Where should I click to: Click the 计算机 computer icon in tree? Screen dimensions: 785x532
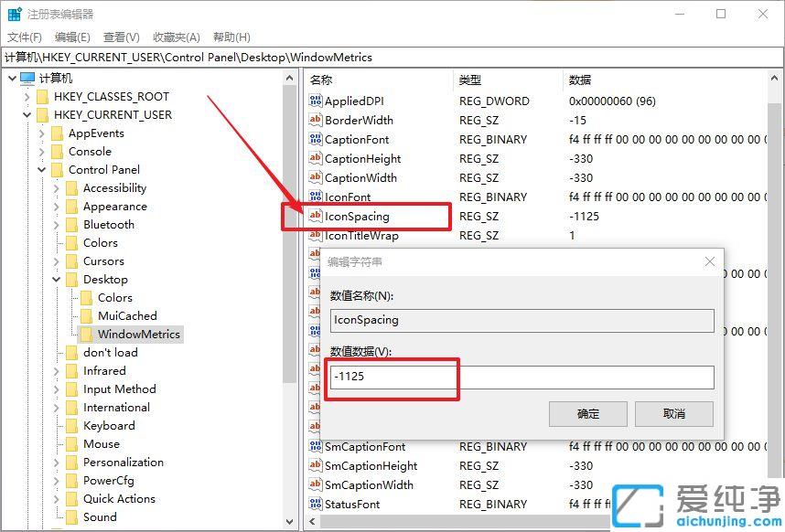pos(27,77)
